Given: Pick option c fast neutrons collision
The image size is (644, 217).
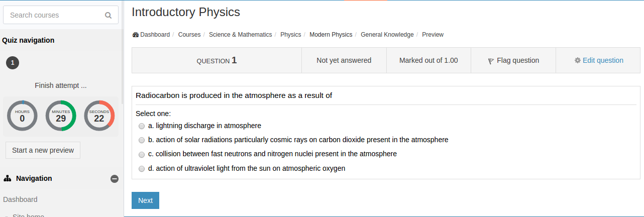Looking at the screenshot, I should 142,154.
